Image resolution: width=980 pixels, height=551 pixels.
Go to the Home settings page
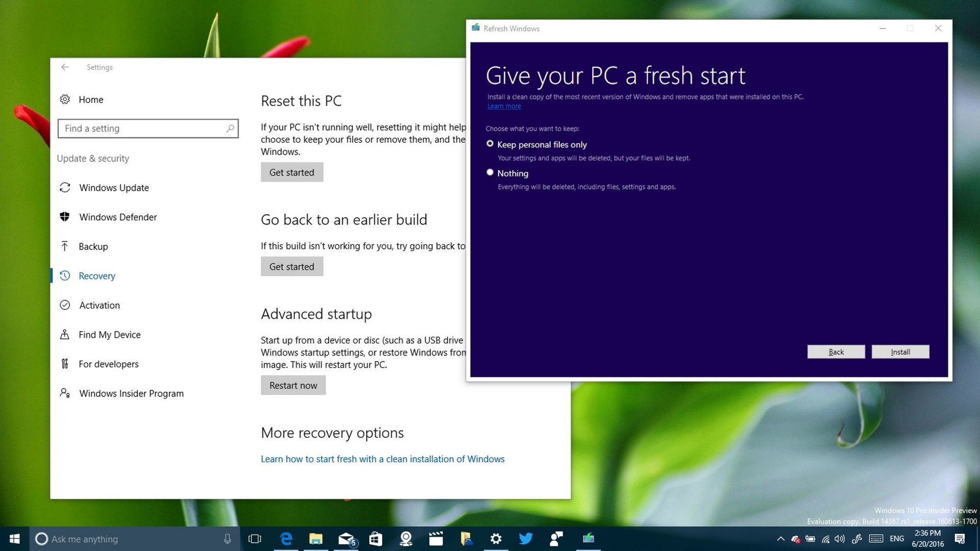(91, 99)
